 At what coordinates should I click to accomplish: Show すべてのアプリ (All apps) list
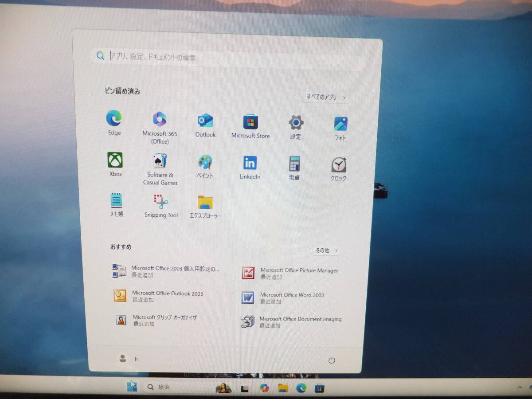[326, 97]
